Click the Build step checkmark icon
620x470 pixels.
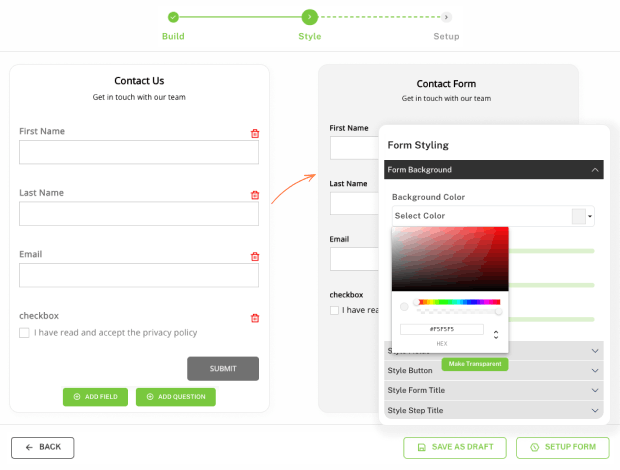click(x=173, y=17)
